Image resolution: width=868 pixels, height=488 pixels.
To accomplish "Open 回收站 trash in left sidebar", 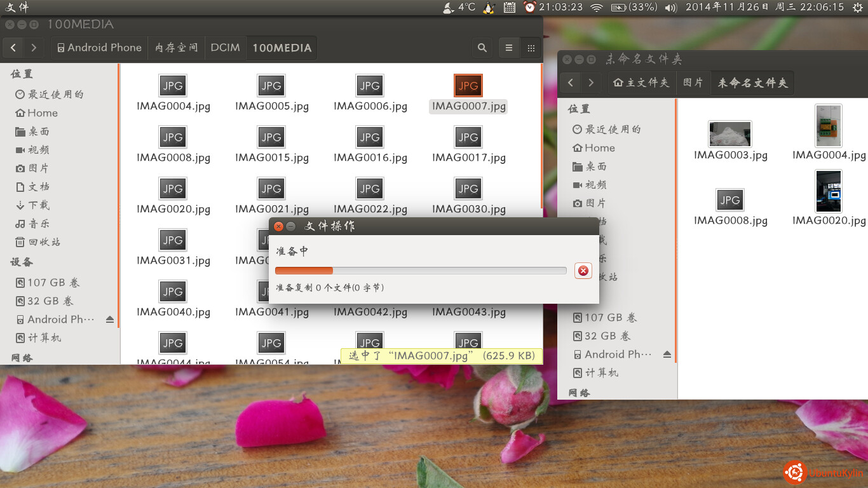I will [44, 242].
